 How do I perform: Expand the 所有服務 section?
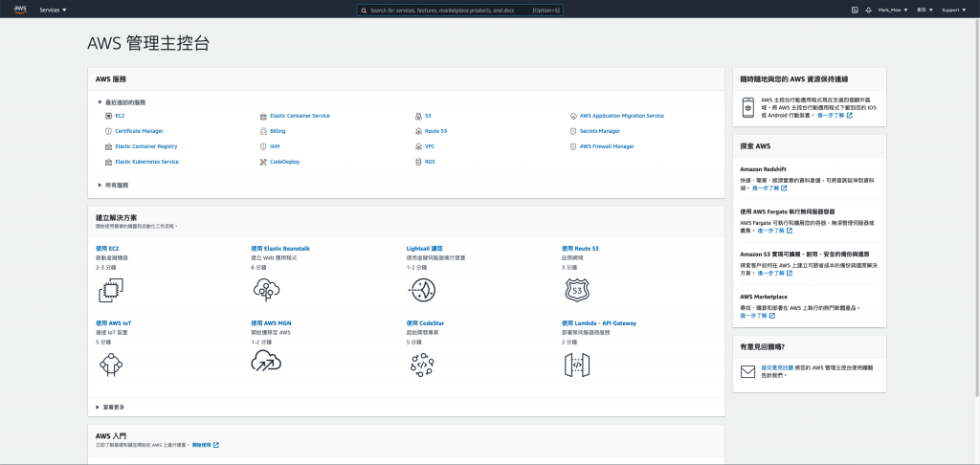point(113,185)
